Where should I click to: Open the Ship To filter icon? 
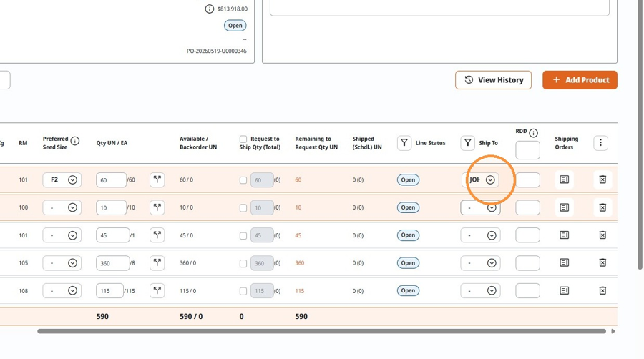click(467, 143)
